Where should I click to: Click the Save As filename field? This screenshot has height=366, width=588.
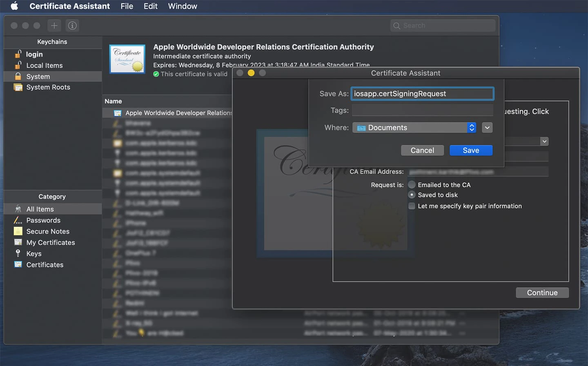click(422, 93)
